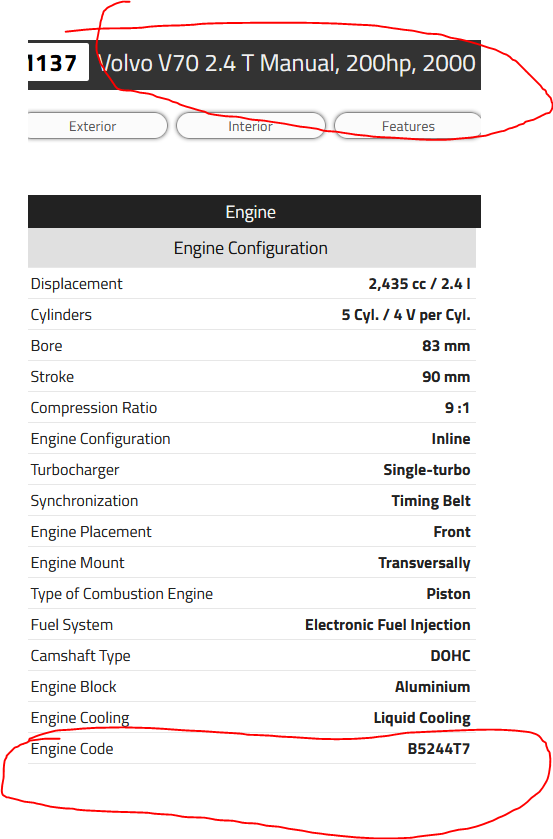The width and height of the screenshot is (553, 839).
Task: Select the Bore 83 mm value
Action: pyautogui.click(x=446, y=346)
